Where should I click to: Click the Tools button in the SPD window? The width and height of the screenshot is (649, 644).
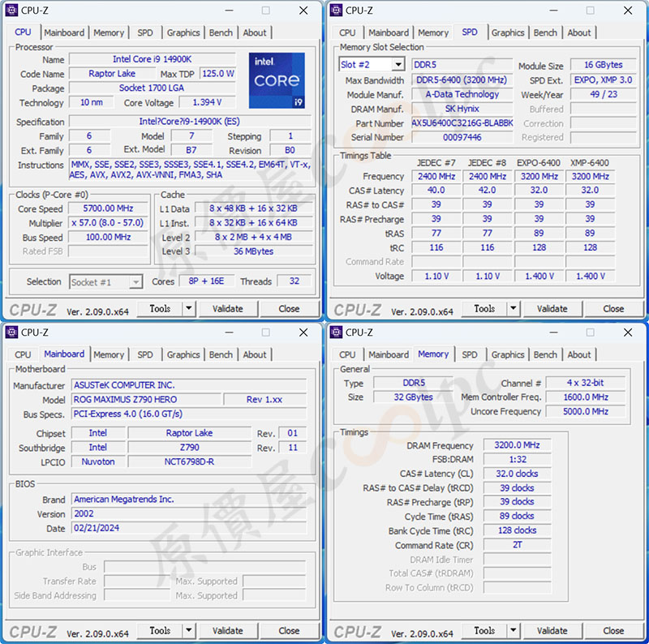(x=484, y=308)
